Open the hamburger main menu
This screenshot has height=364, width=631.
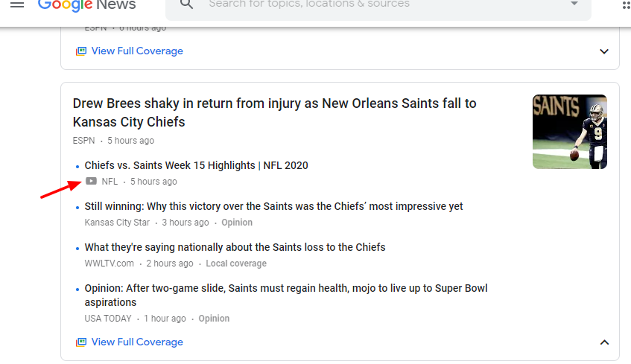point(17,4)
